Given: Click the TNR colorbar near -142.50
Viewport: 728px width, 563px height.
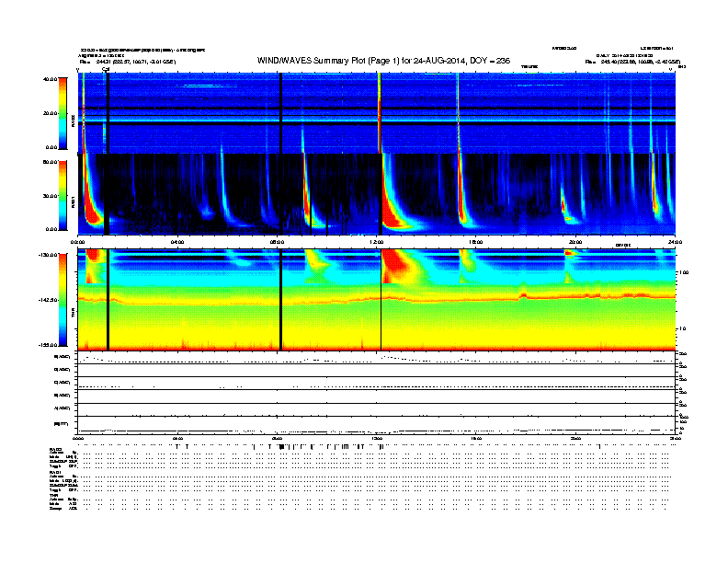Looking at the screenshot, I should (63, 300).
